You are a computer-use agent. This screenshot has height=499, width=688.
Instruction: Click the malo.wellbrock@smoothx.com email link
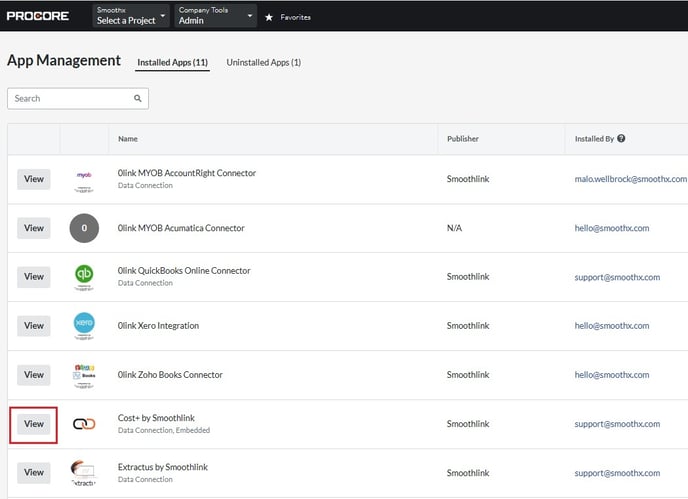[x=631, y=179]
